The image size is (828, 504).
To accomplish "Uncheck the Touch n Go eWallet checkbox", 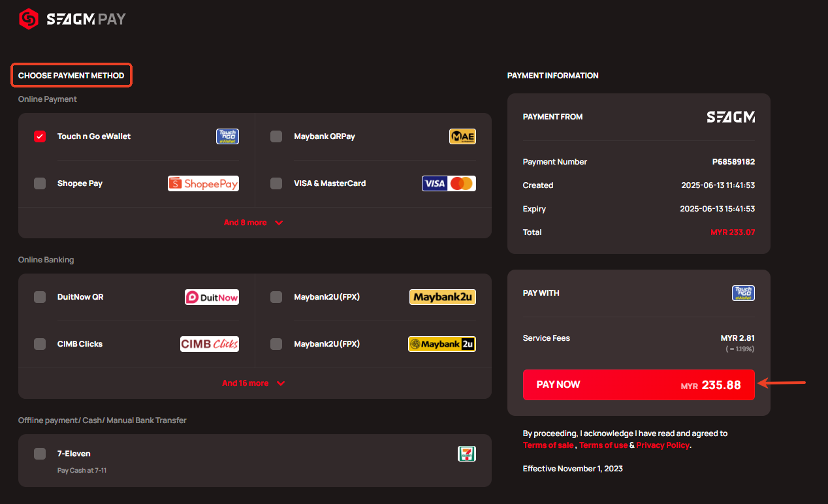I will coord(40,136).
